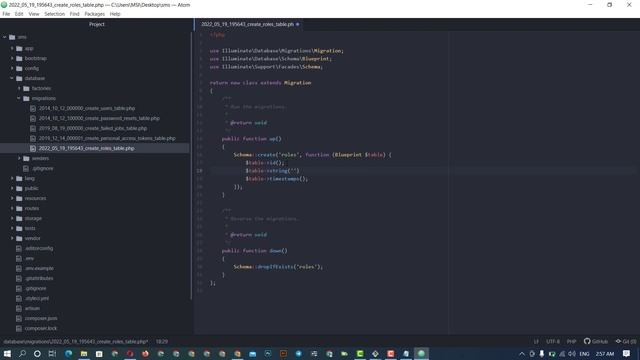Open Windows taskbar search

22,353
